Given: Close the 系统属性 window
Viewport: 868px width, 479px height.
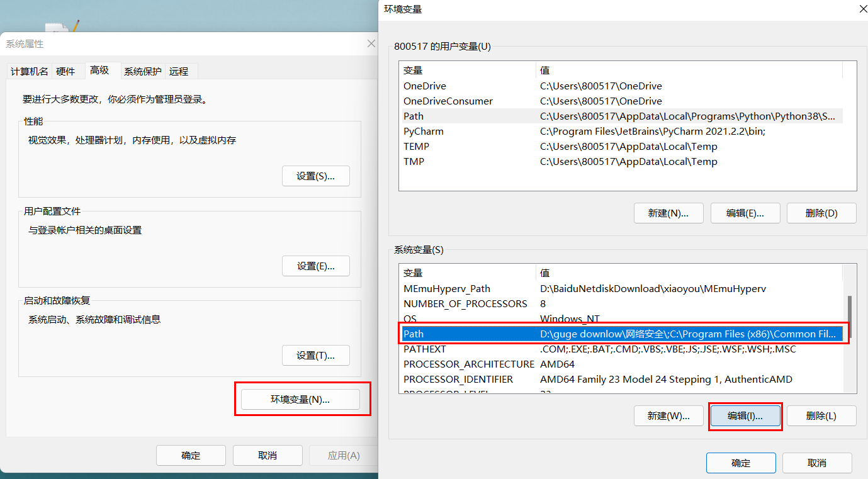Looking at the screenshot, I should [x=371, y=43].
